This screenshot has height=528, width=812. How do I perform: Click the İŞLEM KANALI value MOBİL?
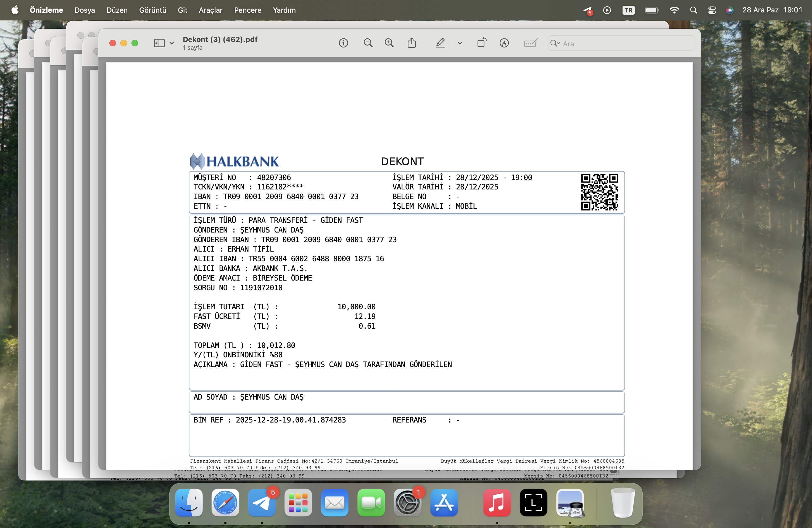[466, 206]
